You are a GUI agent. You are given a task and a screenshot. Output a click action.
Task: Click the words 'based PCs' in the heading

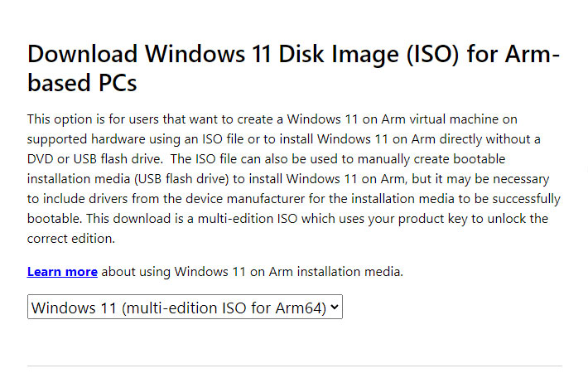click(81, 84)
